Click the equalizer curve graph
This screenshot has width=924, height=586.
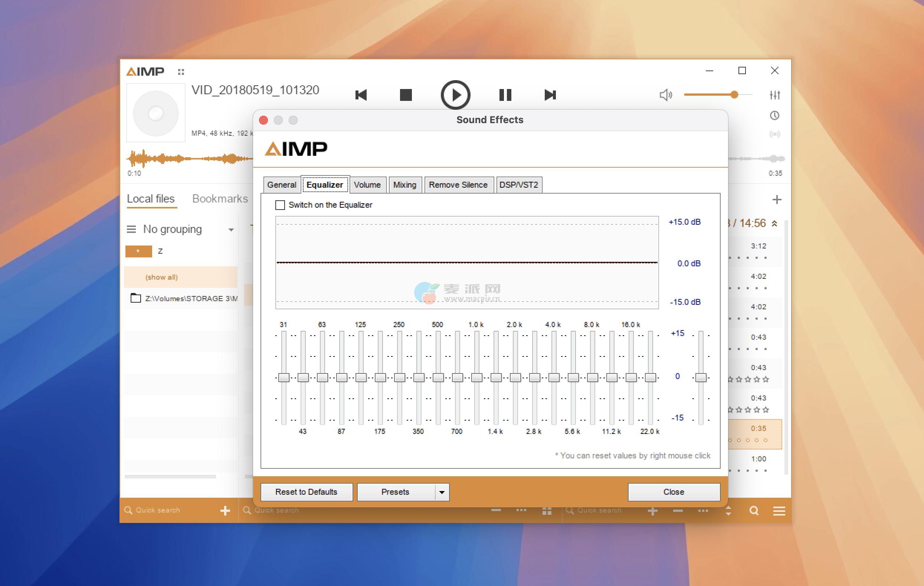coord(467,263)
